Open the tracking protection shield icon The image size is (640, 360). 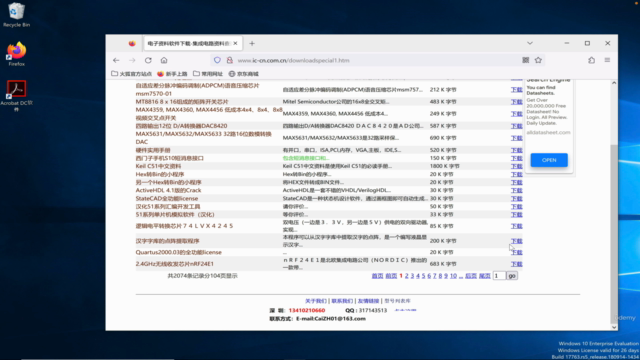coord(217,60)
